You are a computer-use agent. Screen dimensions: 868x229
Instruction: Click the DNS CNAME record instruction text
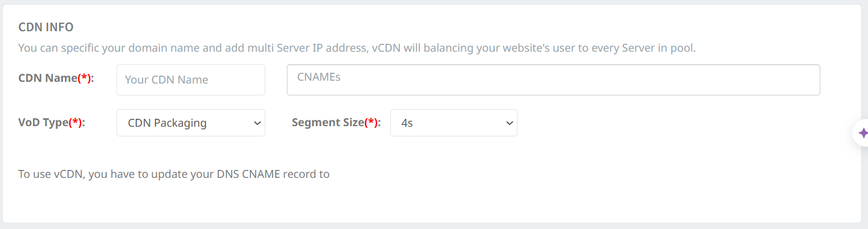tap(174, 174)
